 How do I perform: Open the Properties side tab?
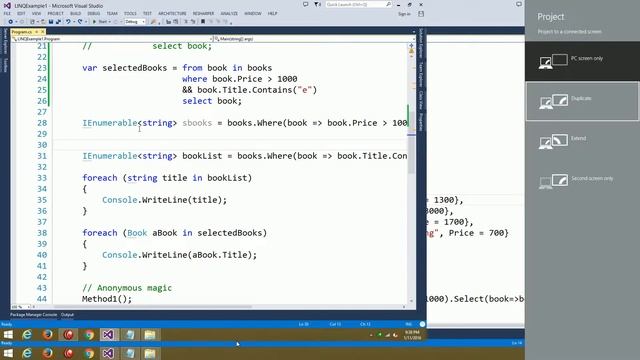421,122
